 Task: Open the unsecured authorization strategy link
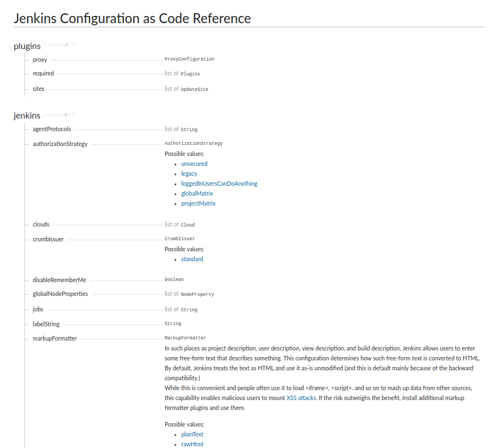pyautogui.click(x=194, y=164)
